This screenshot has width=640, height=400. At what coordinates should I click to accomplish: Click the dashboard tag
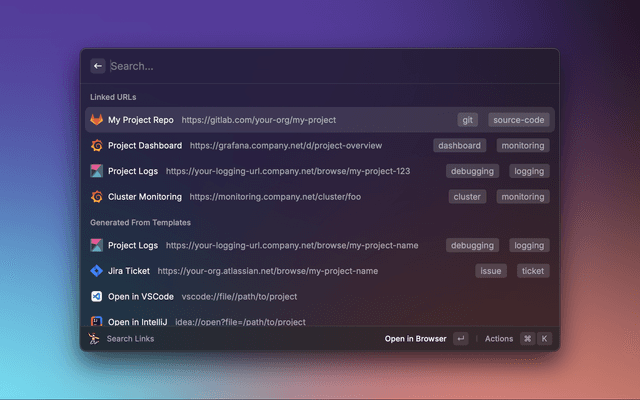coord(459,145)
